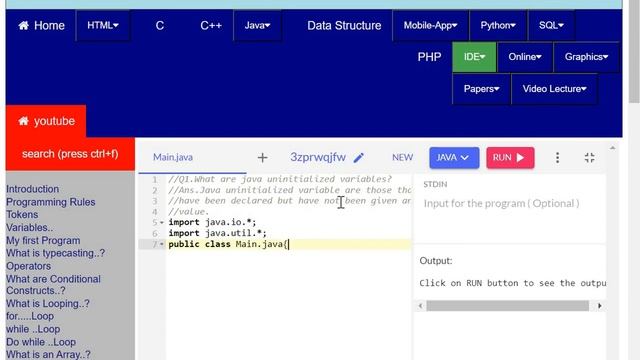Screen dimensions: 640x360
Task: Click the output horizontal scrollbar left arrow
Action: point(420,306)
